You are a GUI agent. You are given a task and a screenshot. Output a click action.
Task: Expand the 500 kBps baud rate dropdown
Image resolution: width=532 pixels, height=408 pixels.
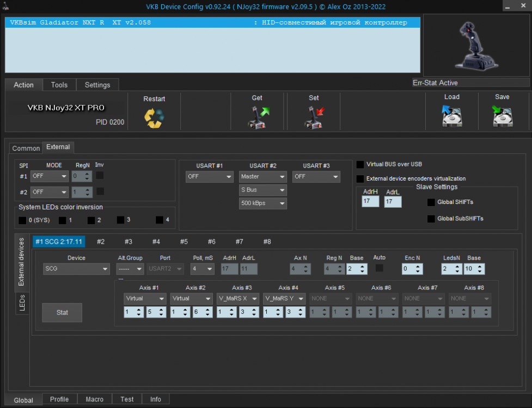pos(262,203)
